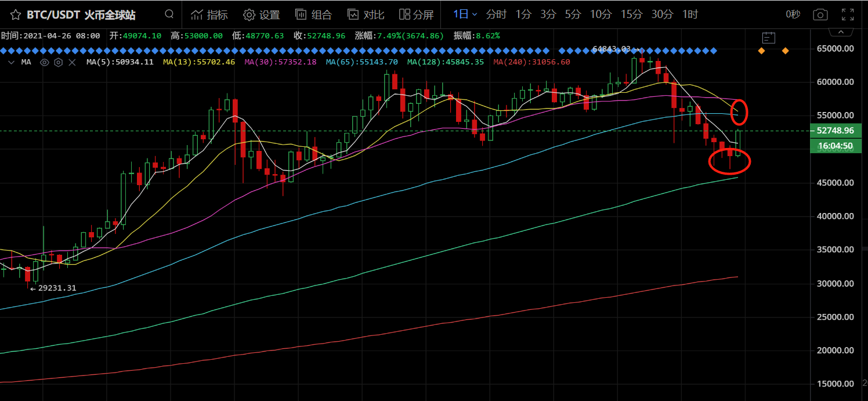
Task: Toggle MA indicator visibility eye icon
Action: click(x=45, y=62)
